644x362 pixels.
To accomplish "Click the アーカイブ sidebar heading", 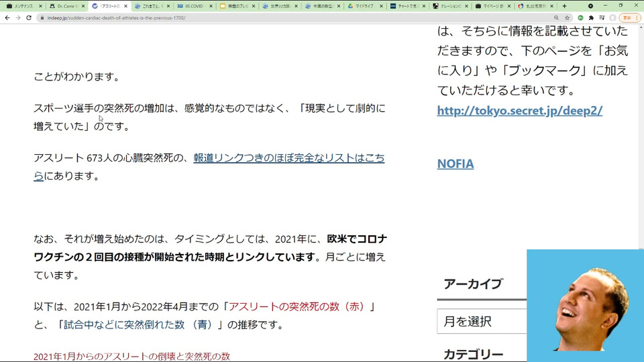I will coord(473,284).
